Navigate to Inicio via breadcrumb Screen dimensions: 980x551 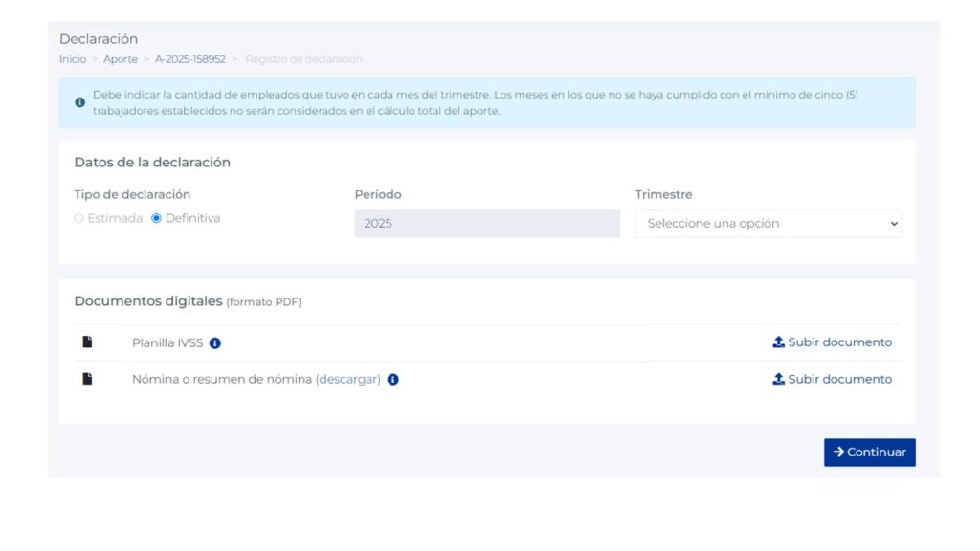pos(72,58)
